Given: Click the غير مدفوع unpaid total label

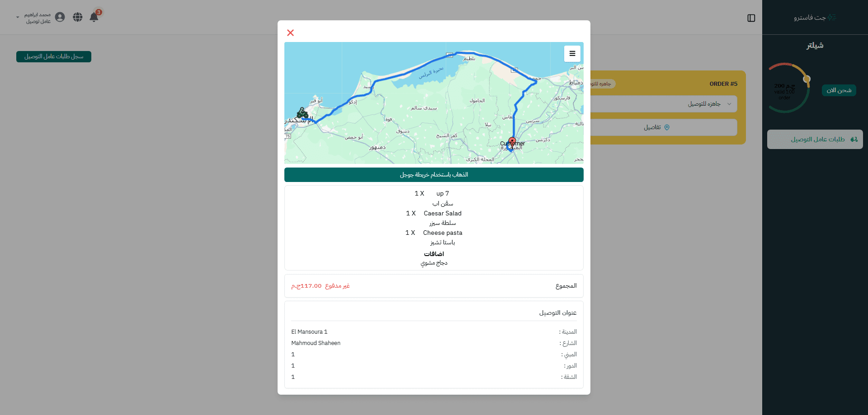Looking at the screenshot, I should point(337,286).
